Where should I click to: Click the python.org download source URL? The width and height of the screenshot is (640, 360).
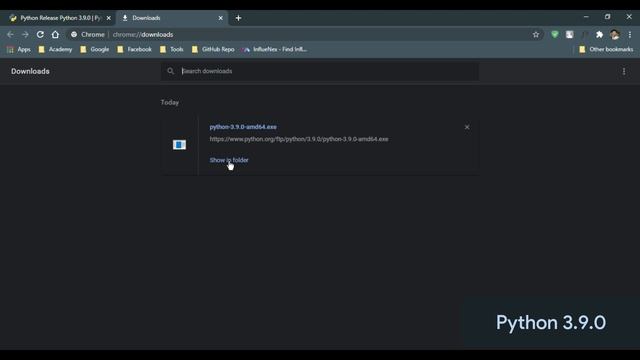pyautogui.click(x=299, y=139)
